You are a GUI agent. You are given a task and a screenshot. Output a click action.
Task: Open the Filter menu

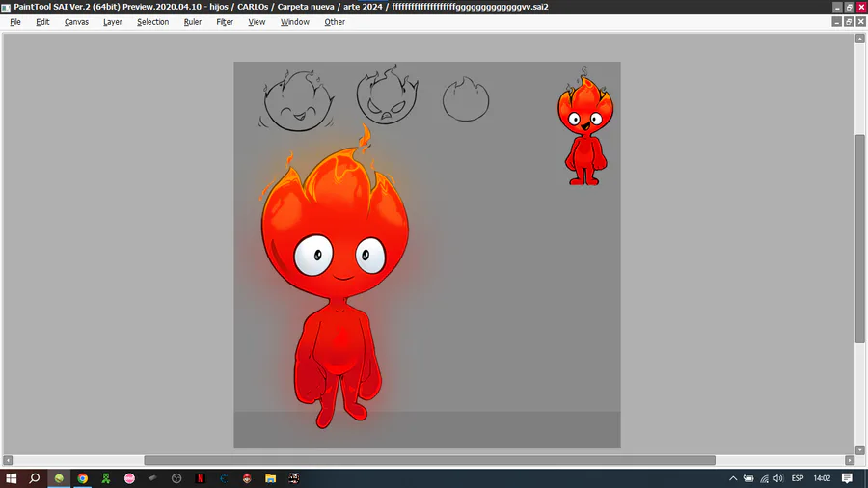point(225,22)
